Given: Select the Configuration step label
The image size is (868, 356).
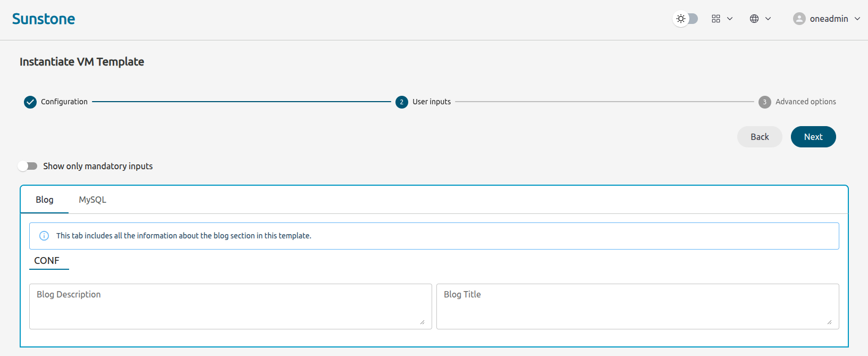Looking at the screenshot, I should coord(64,102).
